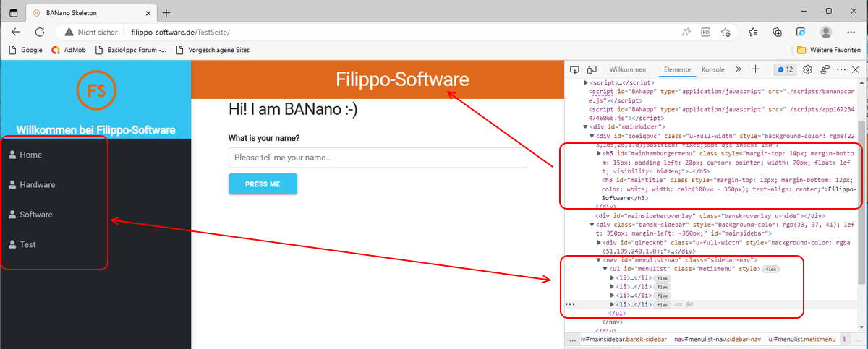
Task: Collapse the div mainHolder node
Action: pyautogui.click(x=587, y=126)
